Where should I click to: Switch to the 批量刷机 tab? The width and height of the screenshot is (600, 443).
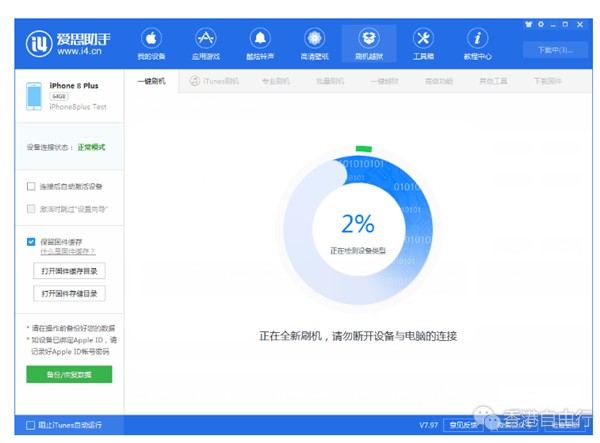pos(330,81)
